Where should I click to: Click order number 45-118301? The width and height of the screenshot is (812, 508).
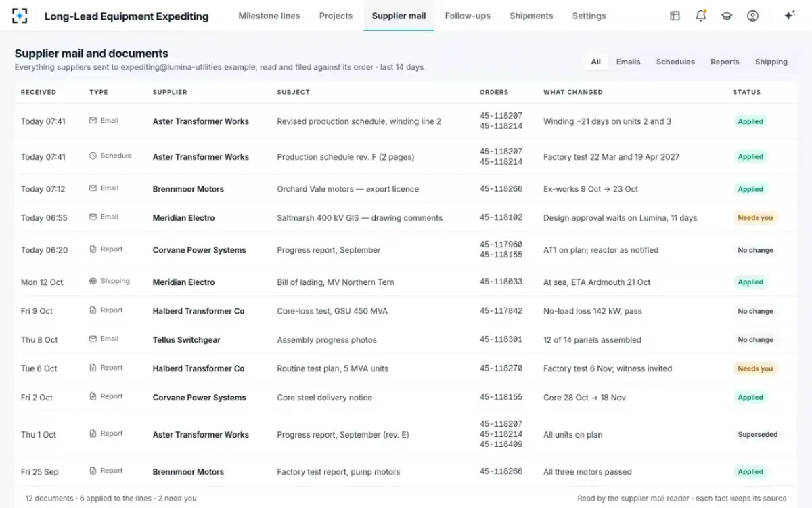point(501,340)
